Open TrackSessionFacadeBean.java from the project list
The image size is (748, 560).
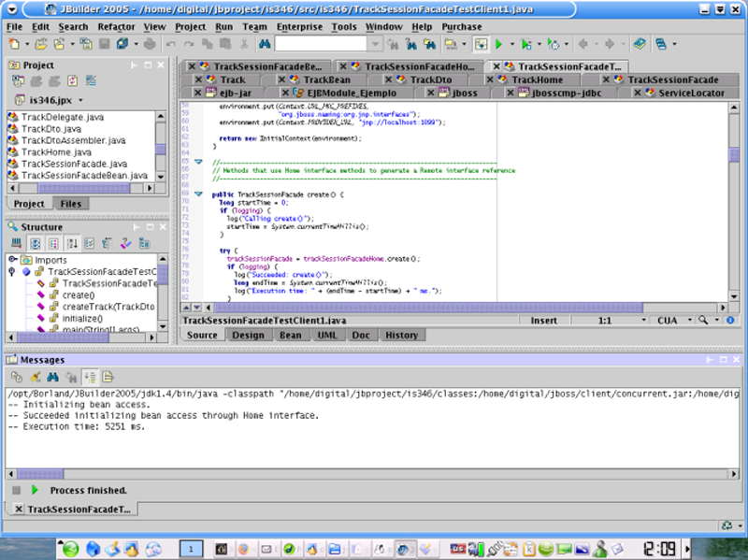pos(84,176)
